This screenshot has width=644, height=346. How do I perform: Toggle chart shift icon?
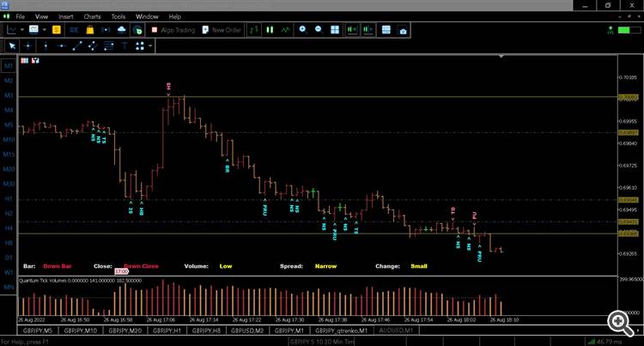coord(368,30)
